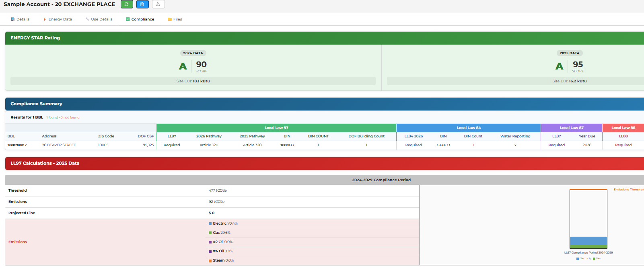Click the Threshold value 477 tCO2e

tap(218, 190)
